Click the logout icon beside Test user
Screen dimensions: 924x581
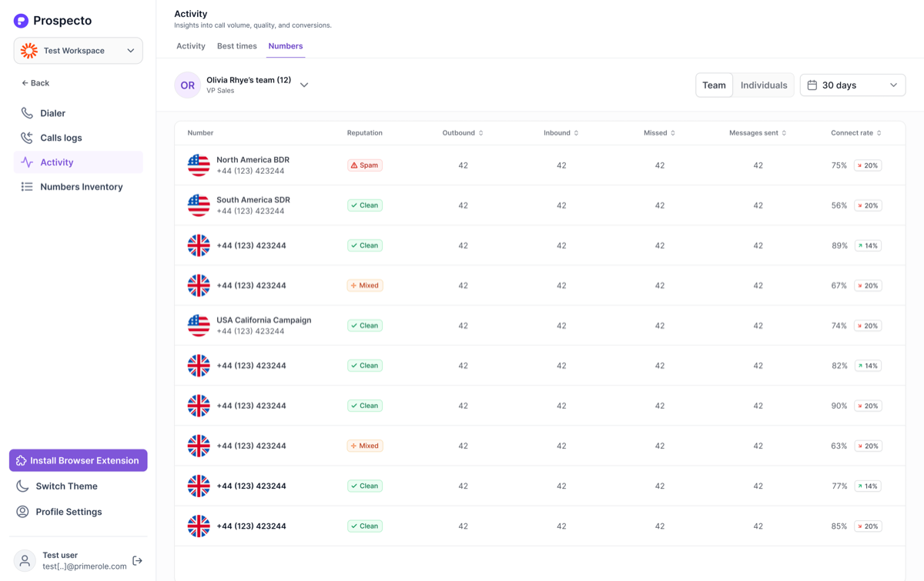(x=137, y=561)
